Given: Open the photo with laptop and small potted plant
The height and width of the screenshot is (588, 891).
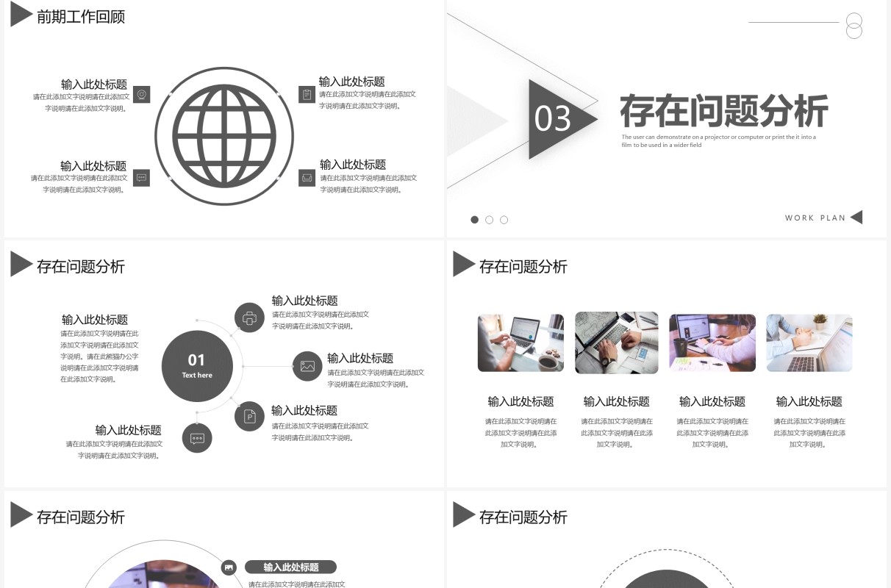Looking at the screenshot, I should point(809,343).
